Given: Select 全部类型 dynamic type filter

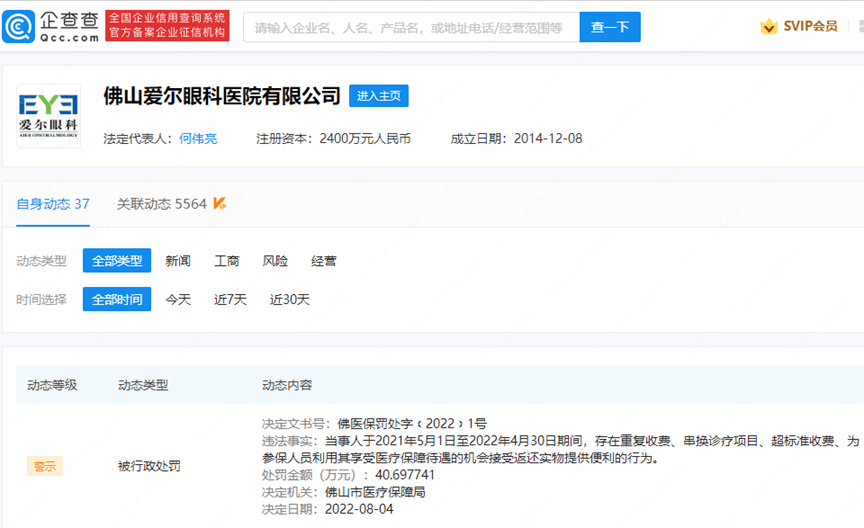Looking at the screenshot, I should (117, 261).
